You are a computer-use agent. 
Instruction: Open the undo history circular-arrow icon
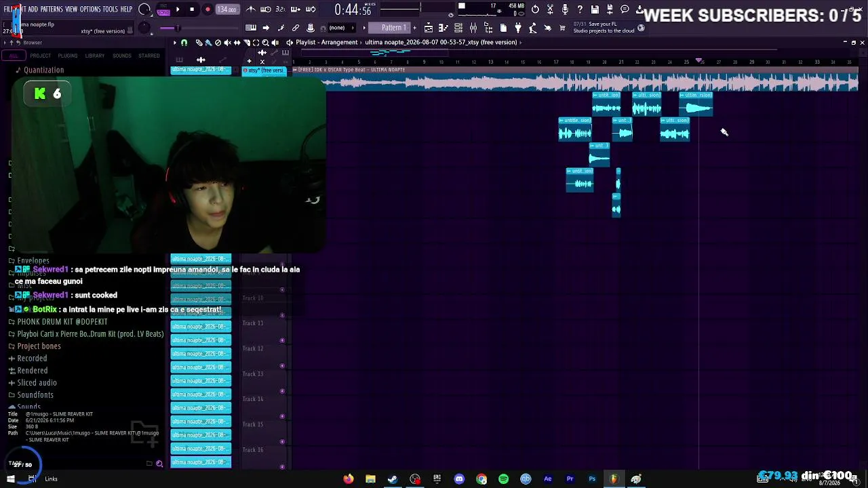click(535, 9)
